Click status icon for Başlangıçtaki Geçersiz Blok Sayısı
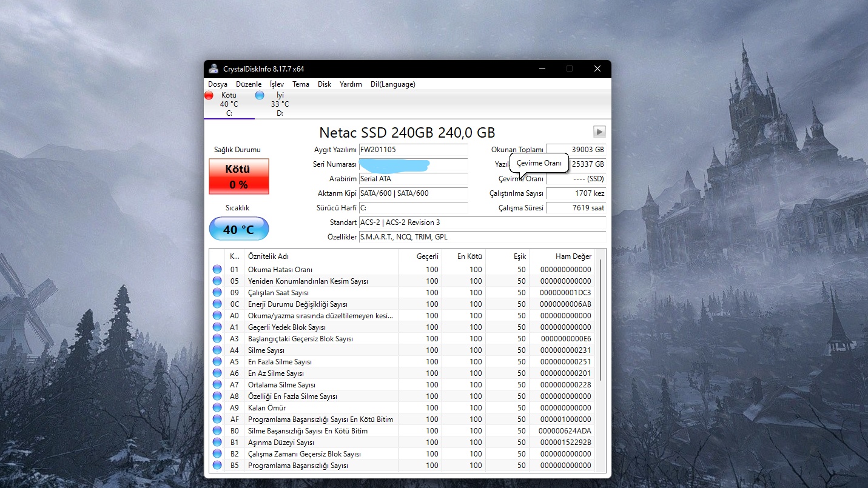Viewport: 868px width, 488px height. point(217,339)
